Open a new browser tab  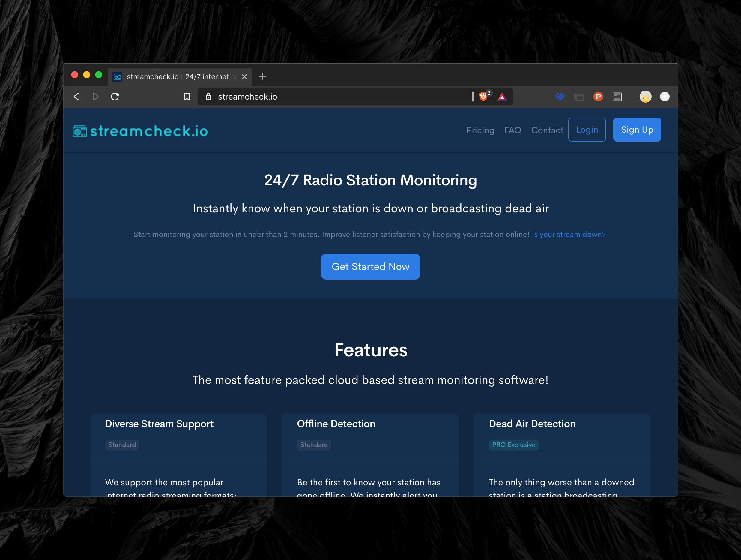click(x=262, y=77)
